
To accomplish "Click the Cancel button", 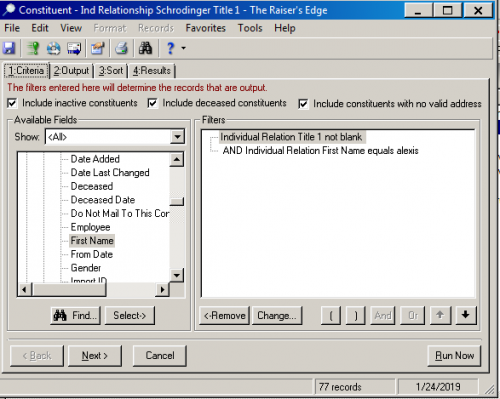I will tap(160, 356).
